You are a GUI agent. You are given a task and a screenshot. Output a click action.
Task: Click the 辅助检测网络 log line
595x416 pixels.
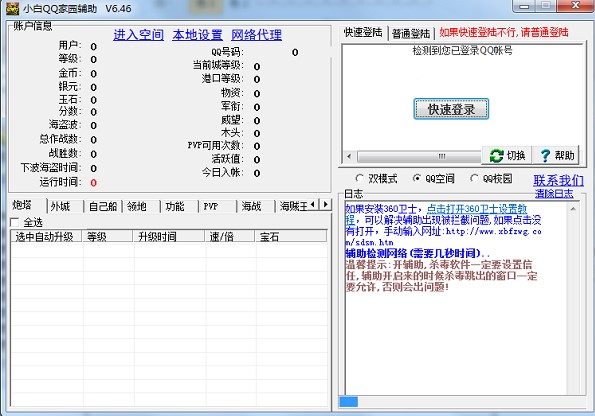(417, 253)
